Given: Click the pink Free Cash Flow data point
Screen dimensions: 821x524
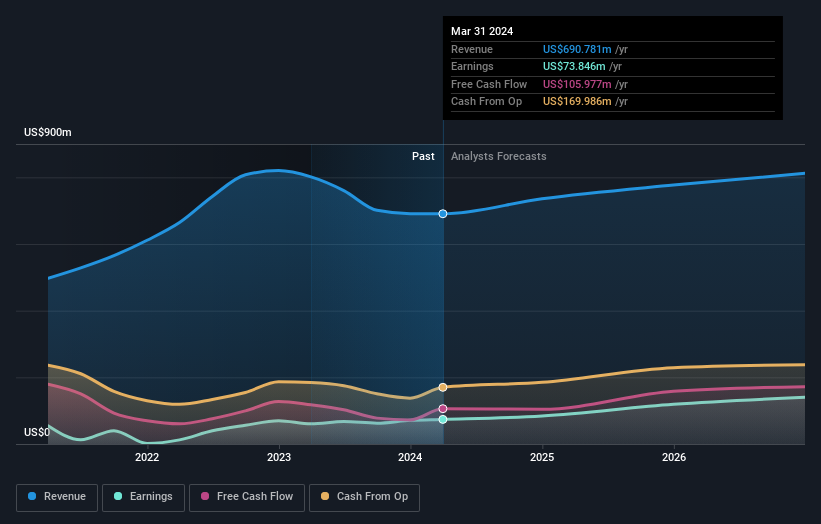Looking at the screenshot, I should [443, 409].
